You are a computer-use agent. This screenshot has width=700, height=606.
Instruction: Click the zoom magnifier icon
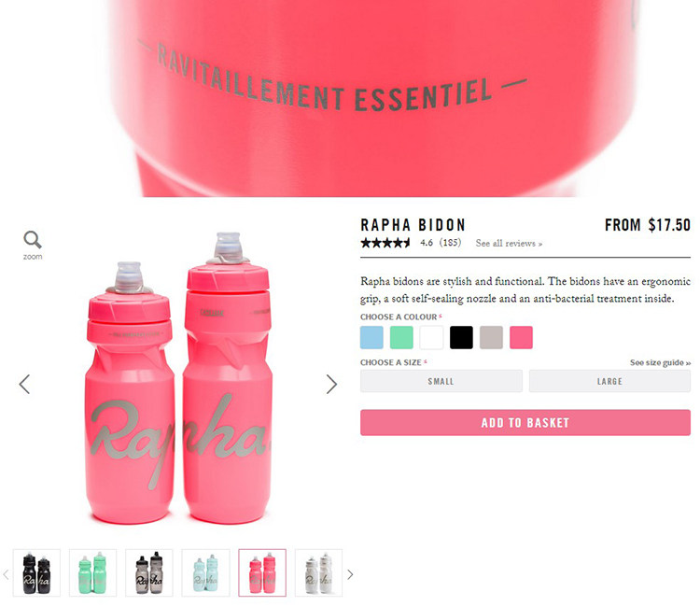point(33,240)
